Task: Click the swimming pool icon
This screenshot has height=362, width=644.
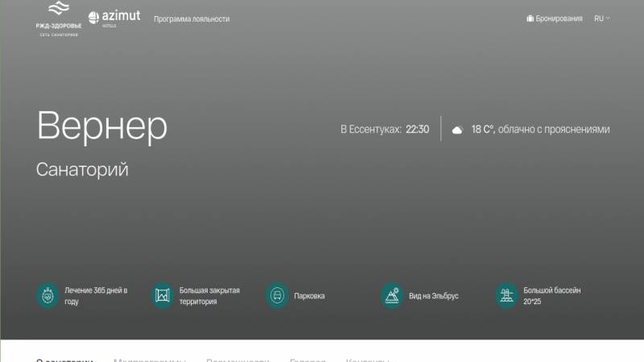Action: tap(506, 295)
